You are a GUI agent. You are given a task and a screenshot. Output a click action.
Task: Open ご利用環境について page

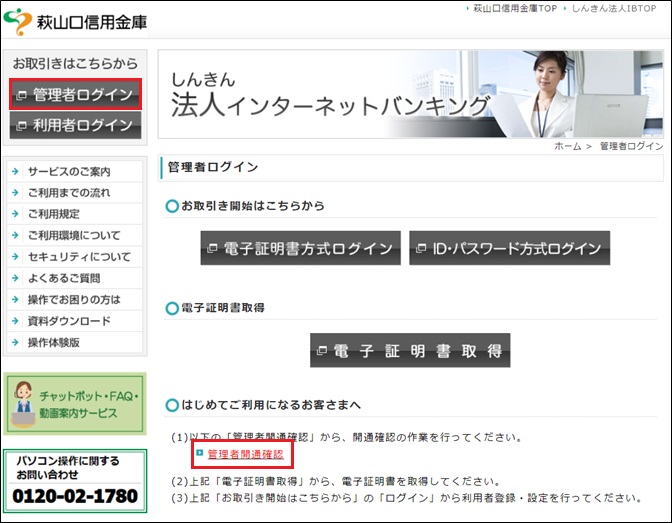[74, 236]
